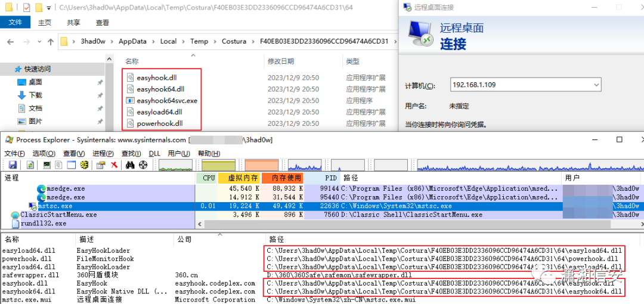
Task: Click the crosshair Find Window's Process icon
Action: click(x=143, y=165)
